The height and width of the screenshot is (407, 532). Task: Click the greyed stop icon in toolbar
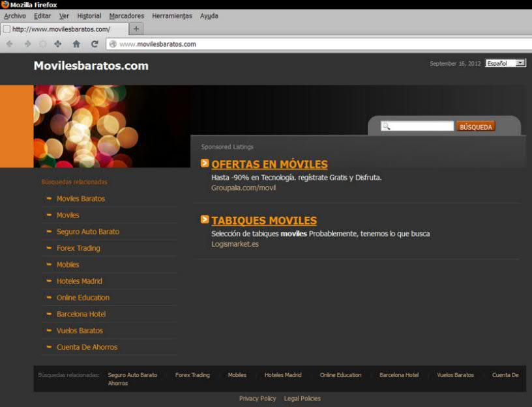(43, 44)
